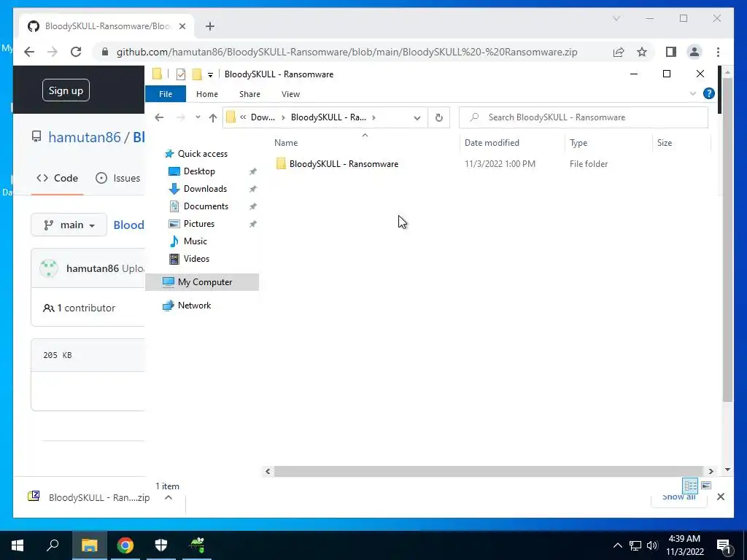This screenshot has width=747, height=560.
Task: Click the Explorer horizontal scrollbar track
Action: (x=488, y=472)
